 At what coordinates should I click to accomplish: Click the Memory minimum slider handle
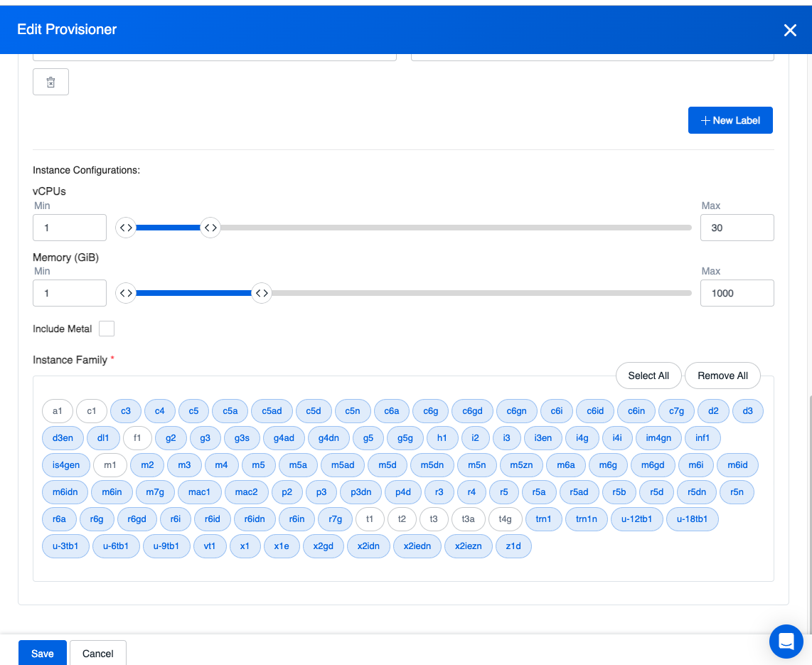pos(126,293)
